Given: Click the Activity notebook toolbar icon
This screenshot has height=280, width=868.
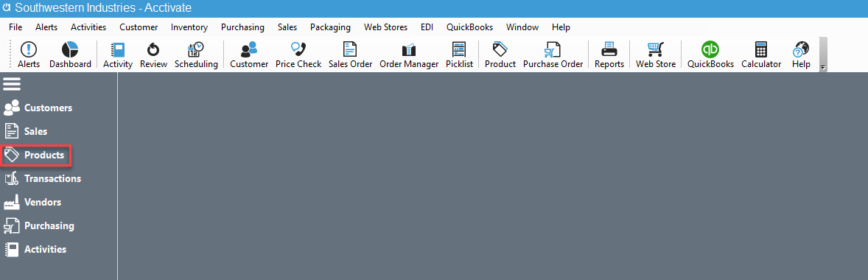Looking at the screenshot, I should click(x=118, y=55).
